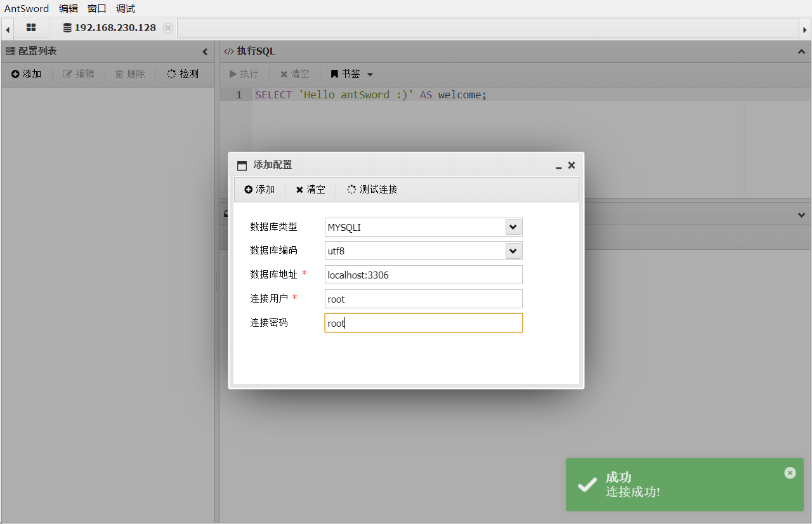This screenshot has width=812, height=524.
Task: Collapse the 执行SQL panel
Action: coord(801,51)
